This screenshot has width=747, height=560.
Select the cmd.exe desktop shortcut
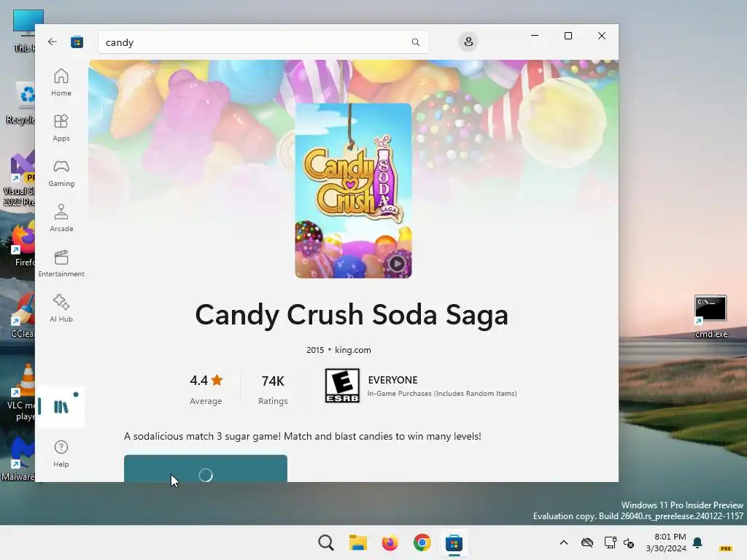tap(711, 316)
